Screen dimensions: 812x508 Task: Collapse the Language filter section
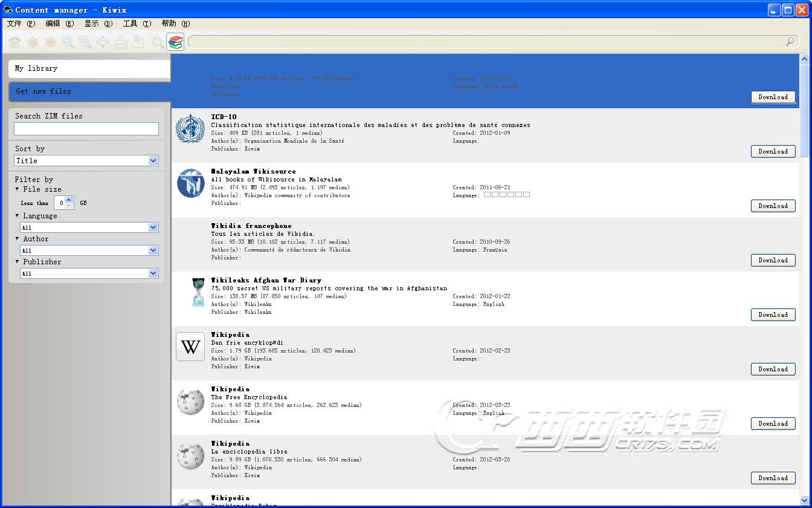pyautogui.click(x=17, y=216)
